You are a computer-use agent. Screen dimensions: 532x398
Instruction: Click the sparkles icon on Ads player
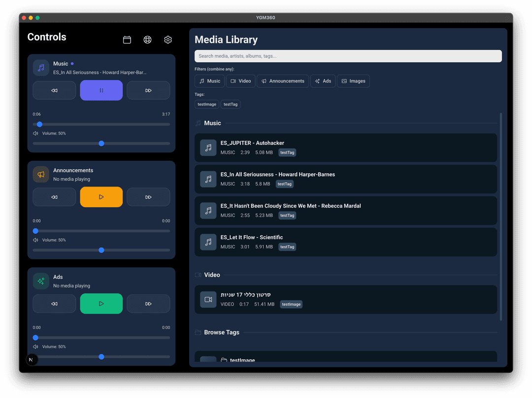[40, 281]
